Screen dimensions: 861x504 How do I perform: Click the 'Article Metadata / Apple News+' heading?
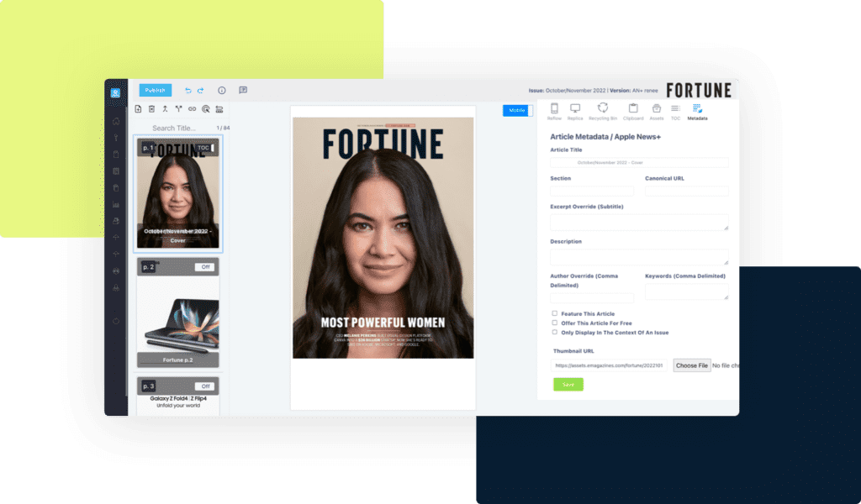point(605,137)
